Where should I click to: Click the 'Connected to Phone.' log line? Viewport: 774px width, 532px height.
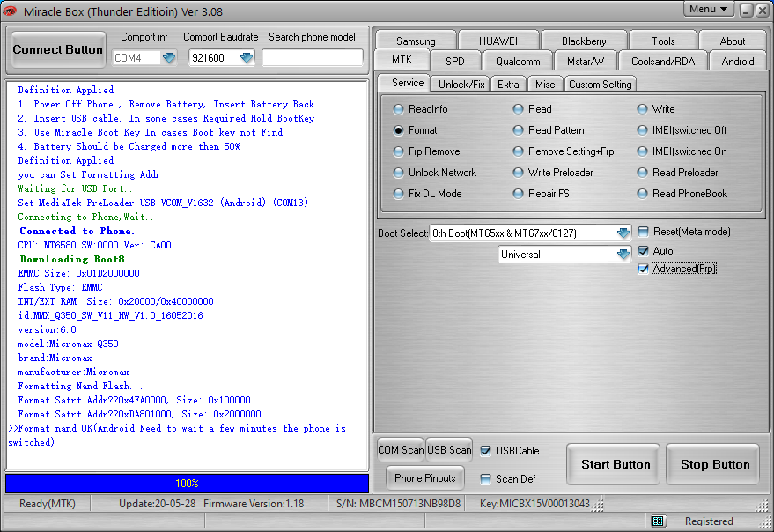coord(77,231)
